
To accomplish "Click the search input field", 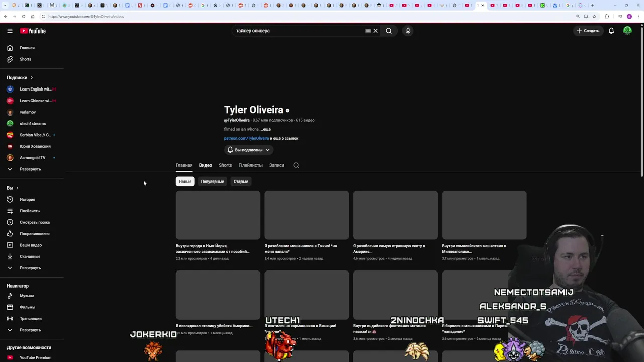I will [x=299, y=31].
